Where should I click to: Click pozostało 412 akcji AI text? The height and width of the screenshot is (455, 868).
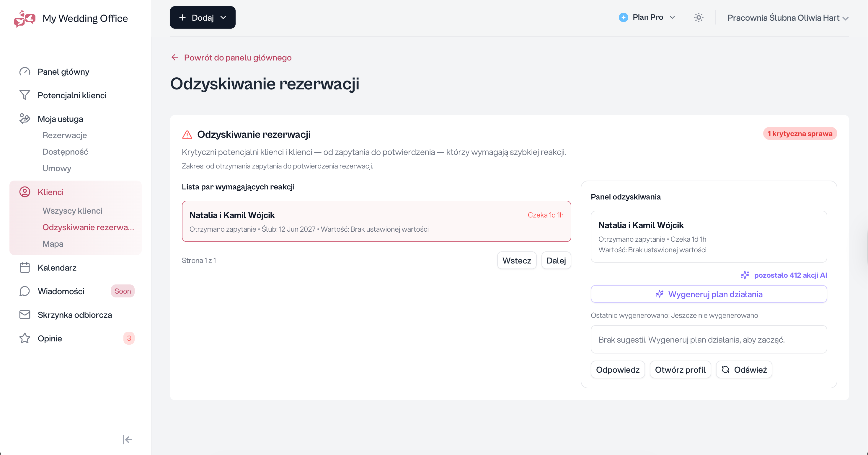coord(791,275)
